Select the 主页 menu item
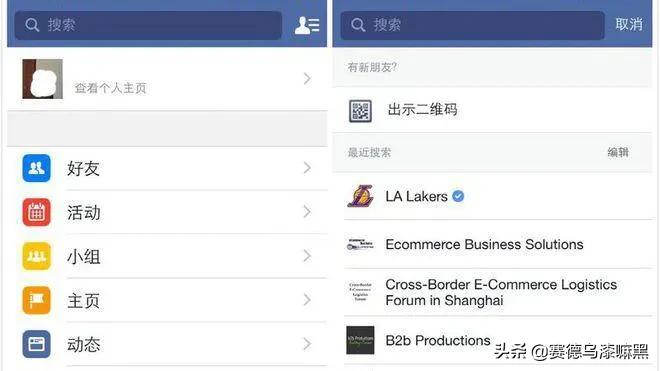Image resolution: width=660 pixels, height=371 pixels. pyautogui.click(x=167, y=300)
